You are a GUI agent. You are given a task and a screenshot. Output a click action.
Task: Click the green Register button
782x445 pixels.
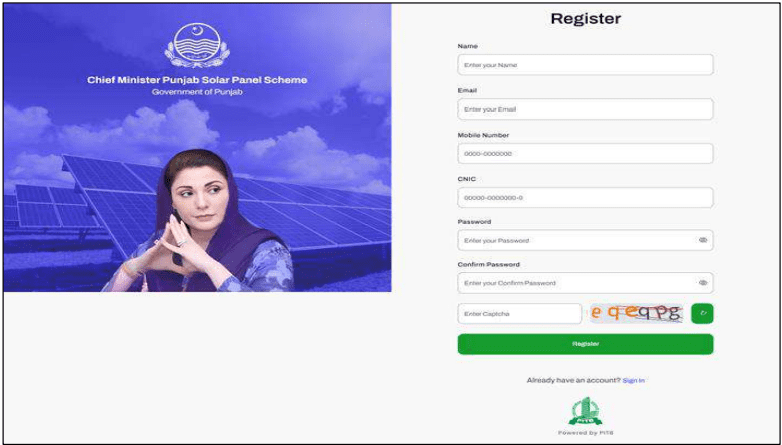click(586, 344)
